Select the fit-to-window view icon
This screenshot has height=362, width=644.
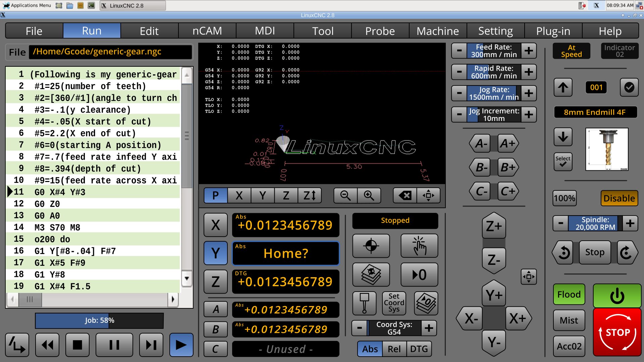pos(427,195)
